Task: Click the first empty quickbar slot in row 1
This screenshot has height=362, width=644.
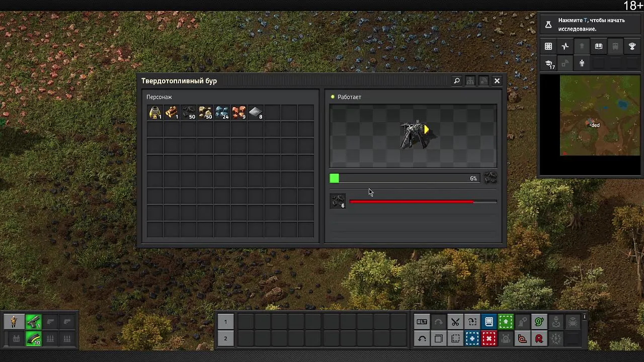Action: (x=246, y=322)
